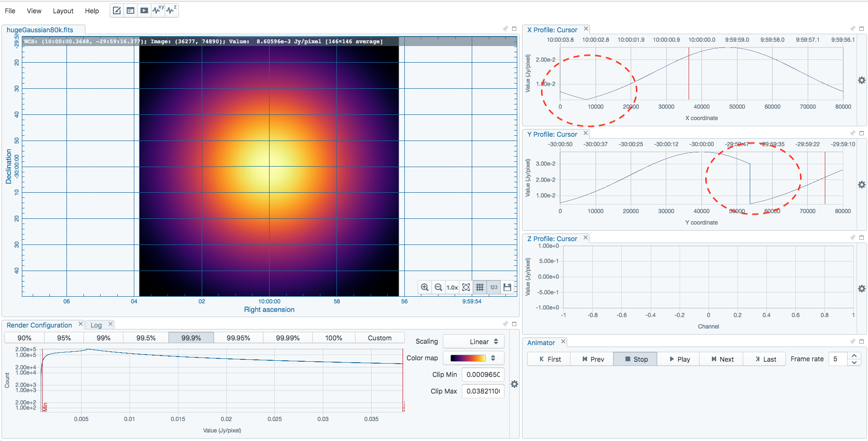Open the XY profiles toolbar icon
Screen dimensions: 868x441
coord(157,10)
